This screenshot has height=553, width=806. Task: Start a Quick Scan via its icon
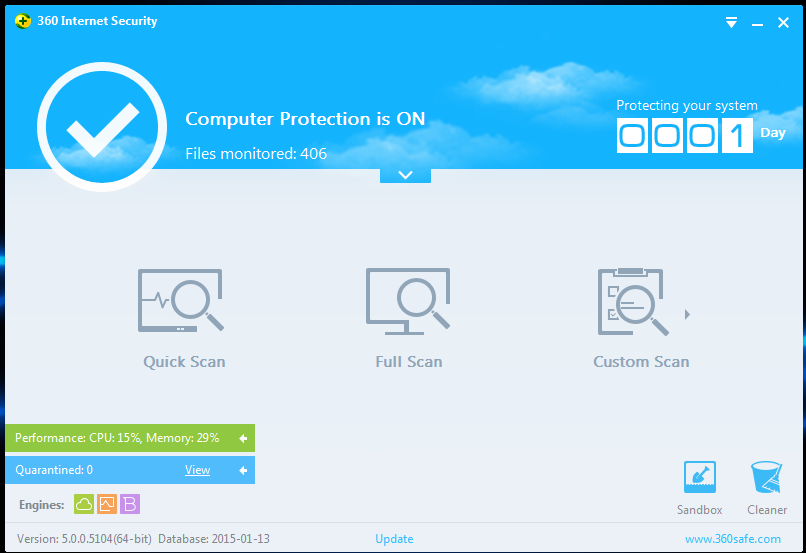click(x=181, y=300)
